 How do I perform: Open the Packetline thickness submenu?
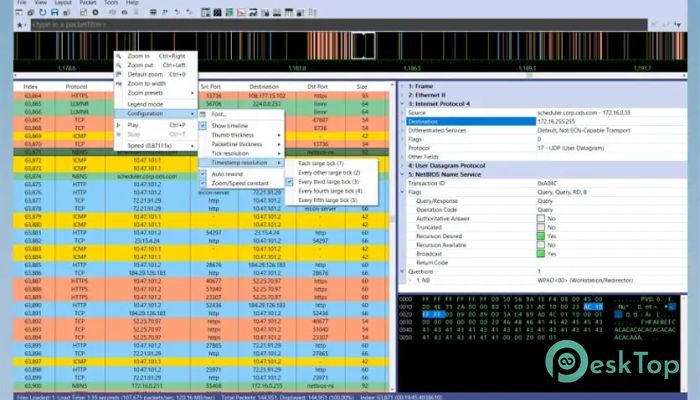tap(241, 144)
